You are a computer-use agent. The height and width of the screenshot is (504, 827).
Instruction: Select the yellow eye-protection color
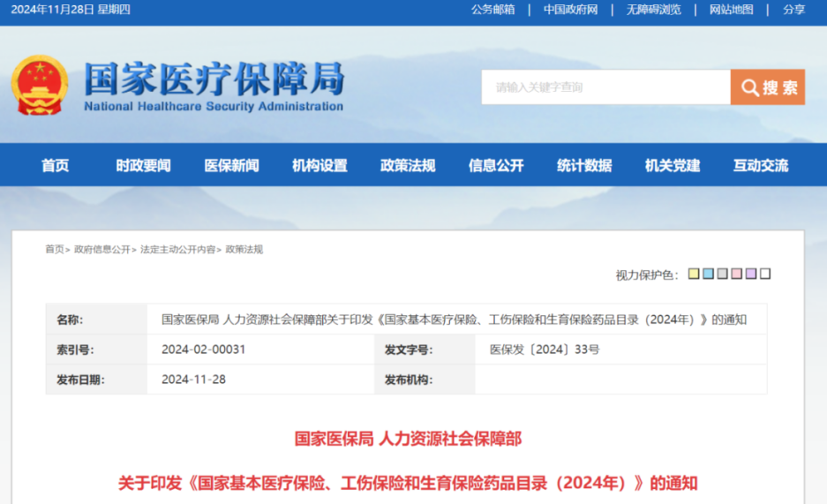[694, 274]
